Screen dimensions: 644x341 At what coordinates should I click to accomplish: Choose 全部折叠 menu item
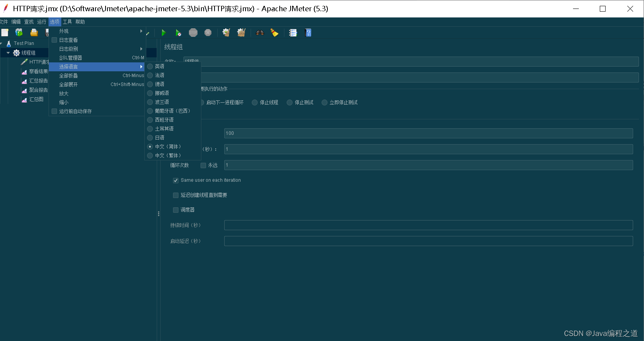click(x=97, y=76)
